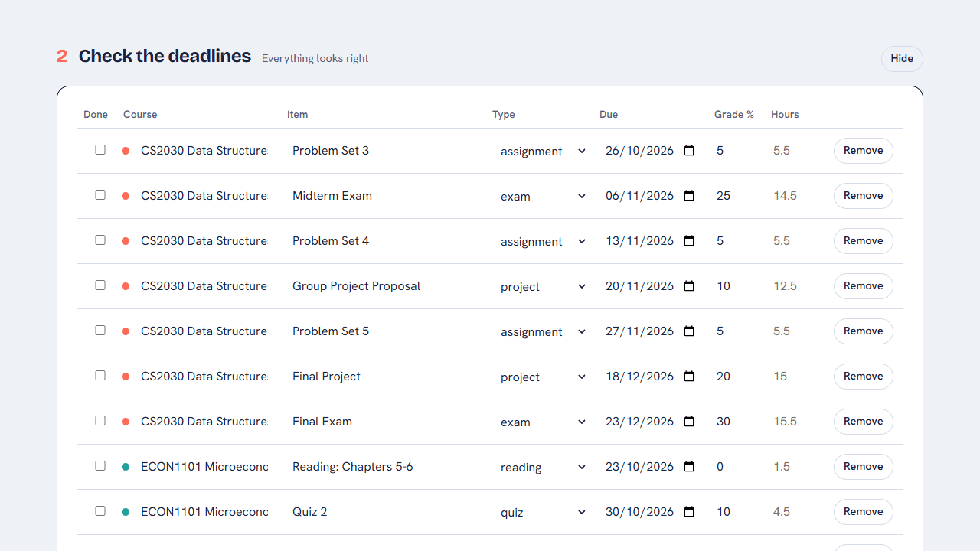The height and width of the screenshot is (551, 980).
Task: Remove the Problem Set 3 row
Action: pyautogui.click(x=863, y=151)
